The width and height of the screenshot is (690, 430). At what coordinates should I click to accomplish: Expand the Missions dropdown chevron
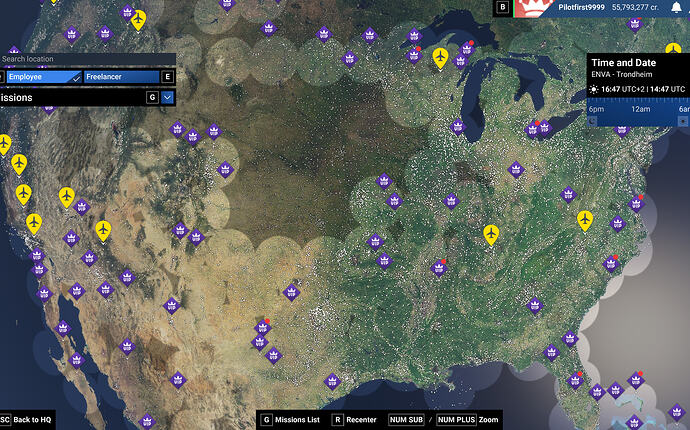click(167, 97)
